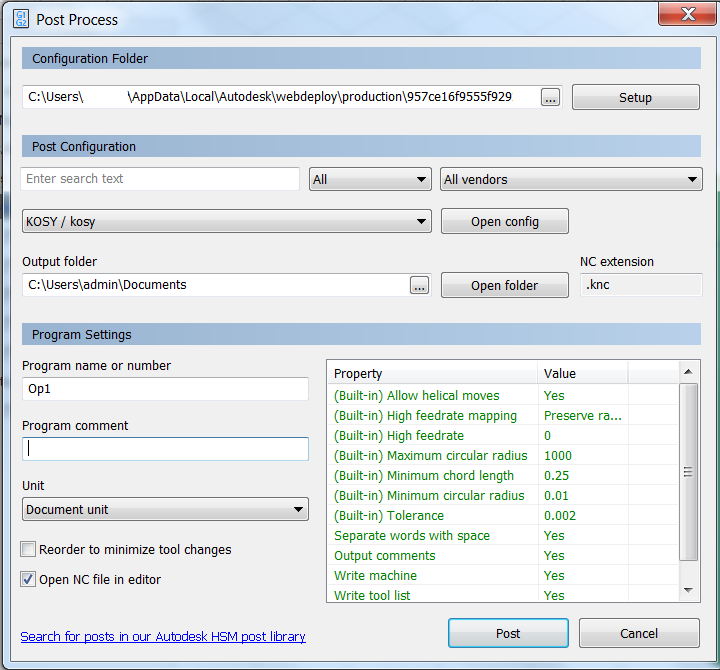Expand the All vendors dropdown
This screenshot has height=670, width=720.
571,180
